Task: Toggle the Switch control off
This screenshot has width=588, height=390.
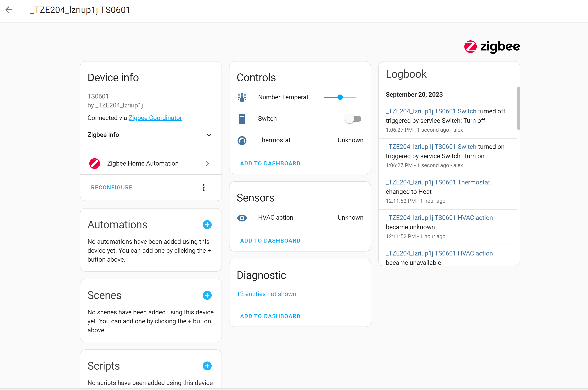Action: coord(353,119)
